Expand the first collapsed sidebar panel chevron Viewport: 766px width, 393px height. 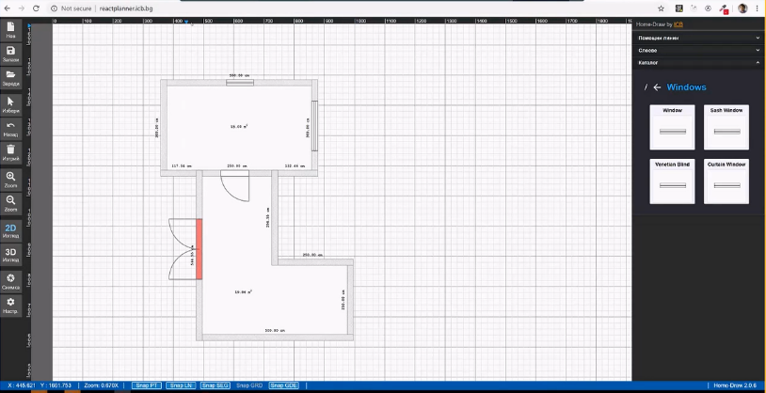click(758, 38)
